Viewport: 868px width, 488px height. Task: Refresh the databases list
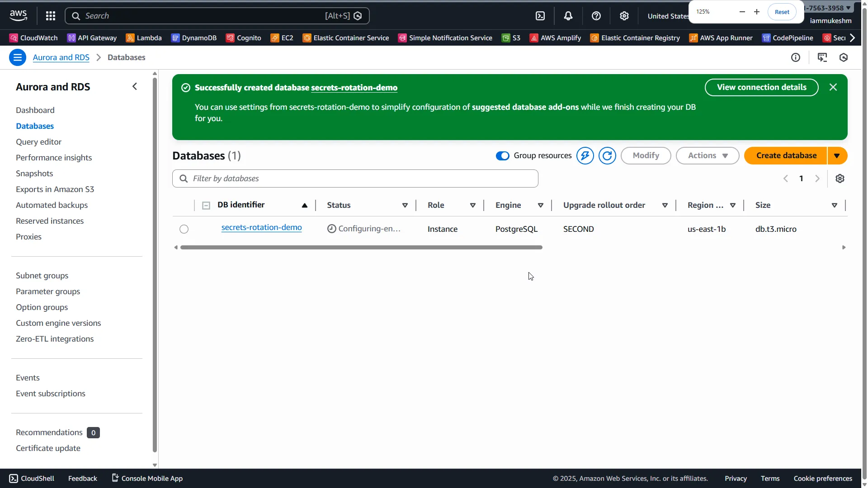click(x=607, y=155)
